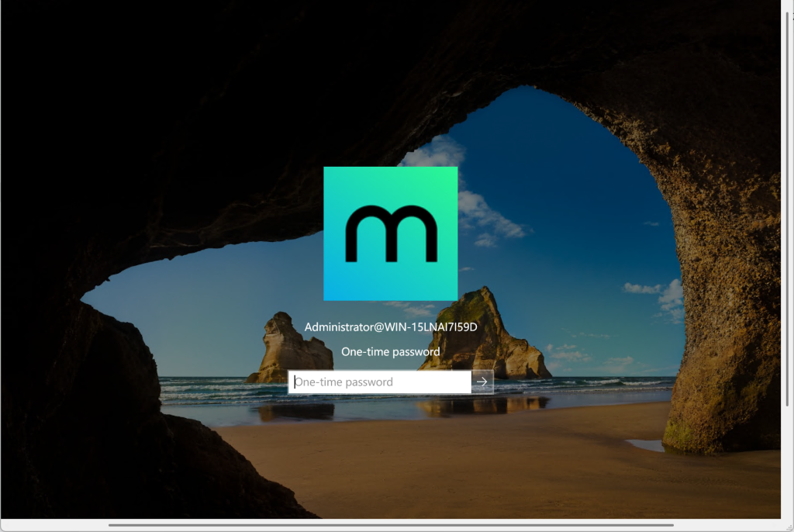Screen dimensions: 794x532
Task: Click the One-time password label text
Action: [x=391, y=351]
